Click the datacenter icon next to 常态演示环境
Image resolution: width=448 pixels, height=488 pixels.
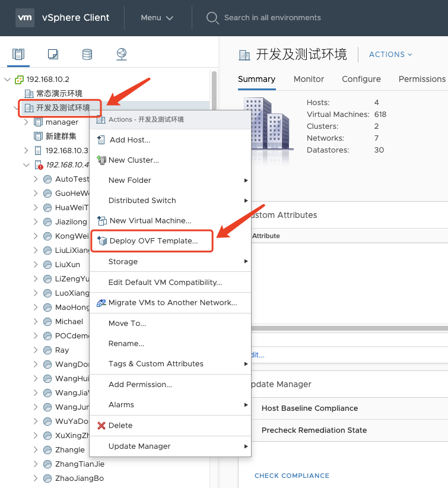tap(29, 93)
